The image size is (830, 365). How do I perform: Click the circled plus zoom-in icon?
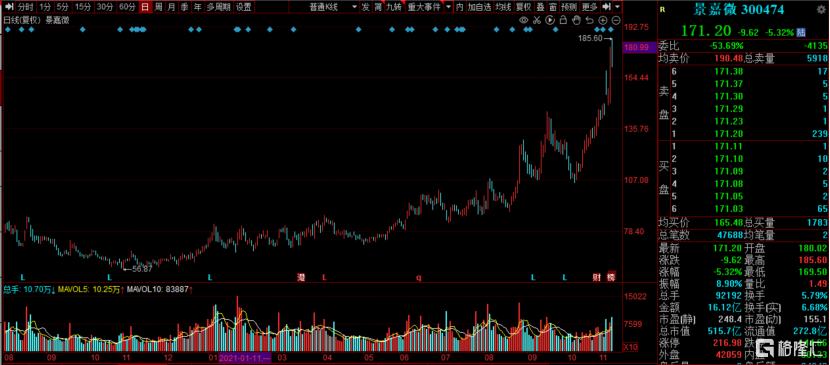602,20
